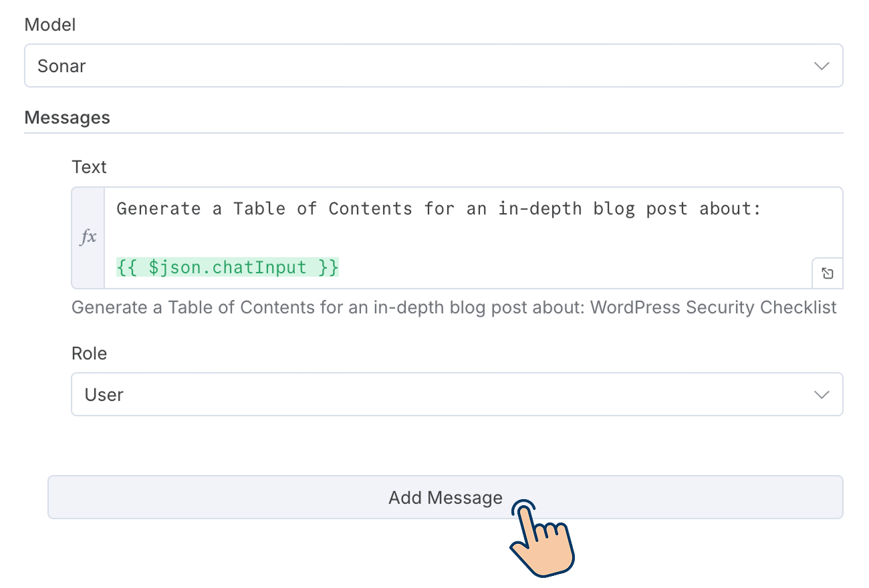
Task: Expand the Role dropdown chevron
Action: pyautogui.click(x=822, y=395)
